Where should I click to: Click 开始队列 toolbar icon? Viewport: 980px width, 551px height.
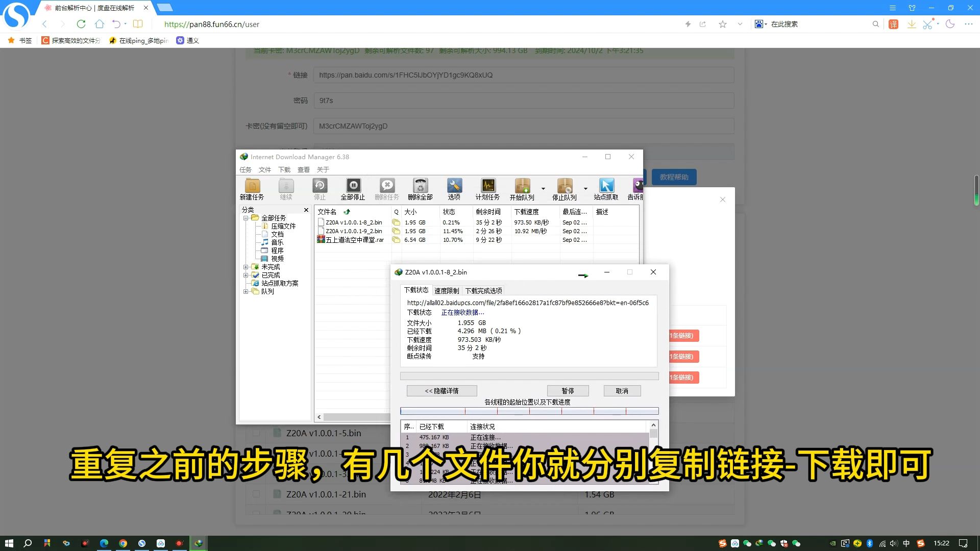click(x=522, y=189)
